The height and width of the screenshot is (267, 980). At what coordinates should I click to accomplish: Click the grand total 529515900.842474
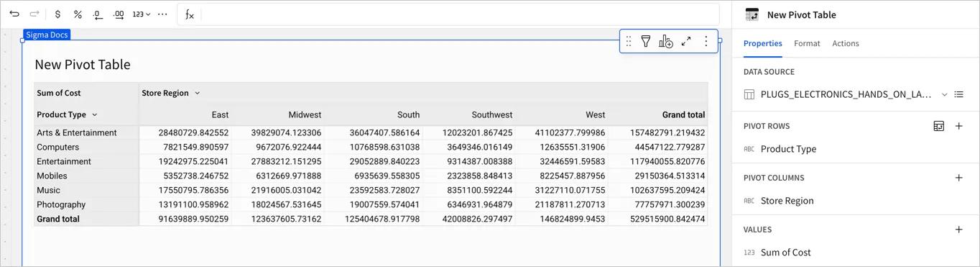658,219
